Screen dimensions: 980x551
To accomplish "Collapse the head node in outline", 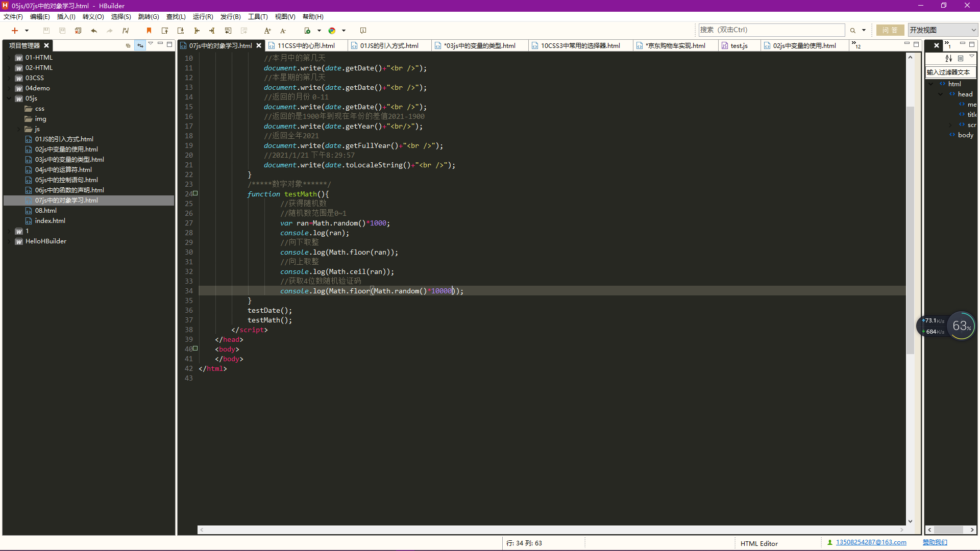I will [941, 94].
